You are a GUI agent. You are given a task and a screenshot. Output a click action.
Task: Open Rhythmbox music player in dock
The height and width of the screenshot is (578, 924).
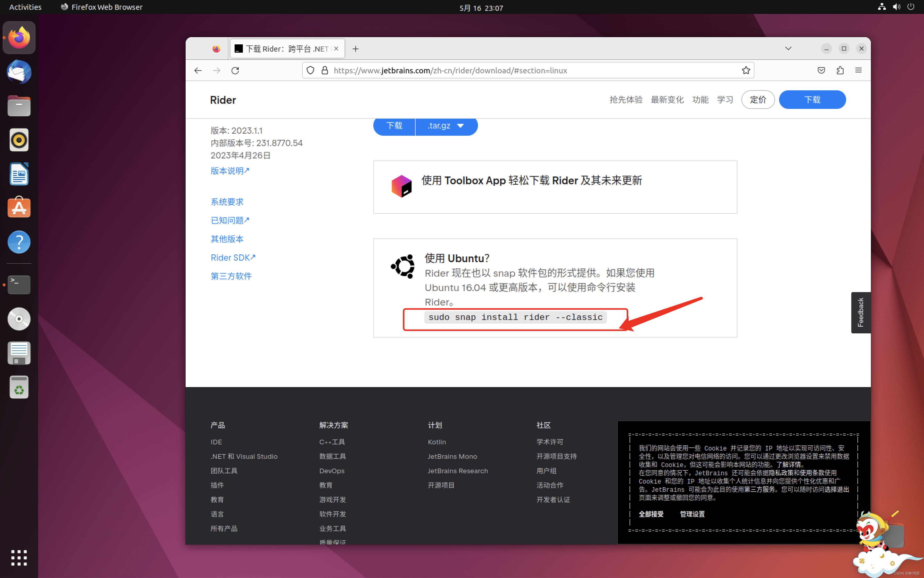pyautogui.click(x=19, y=140)
